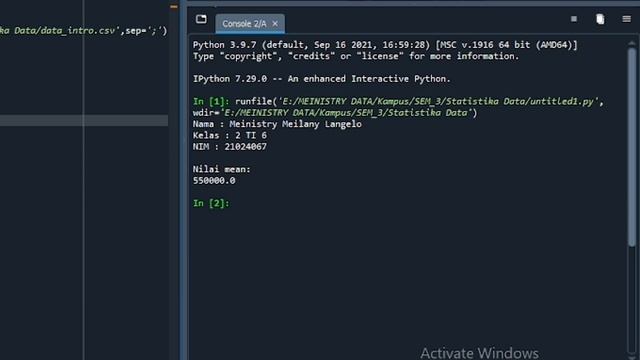Click the data_intro.csv code line in editor
This screenshot has height=360, width=640.
coord(84,31)
